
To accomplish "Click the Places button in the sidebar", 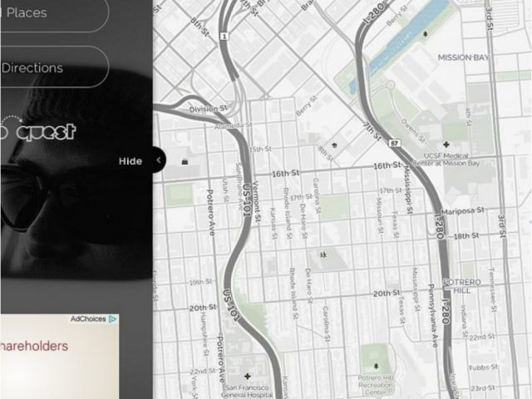I will click(33, 13).
